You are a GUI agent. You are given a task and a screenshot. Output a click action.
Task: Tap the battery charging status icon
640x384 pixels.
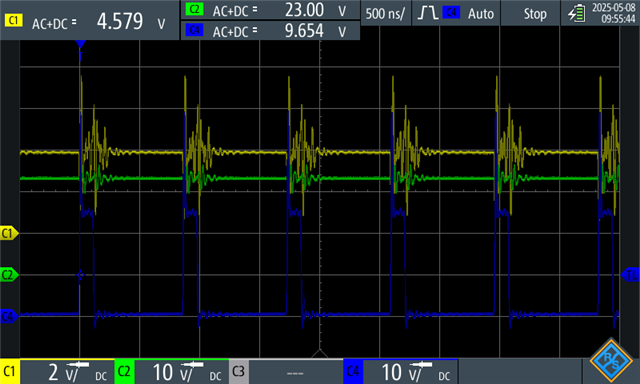[x=576, y=13]
